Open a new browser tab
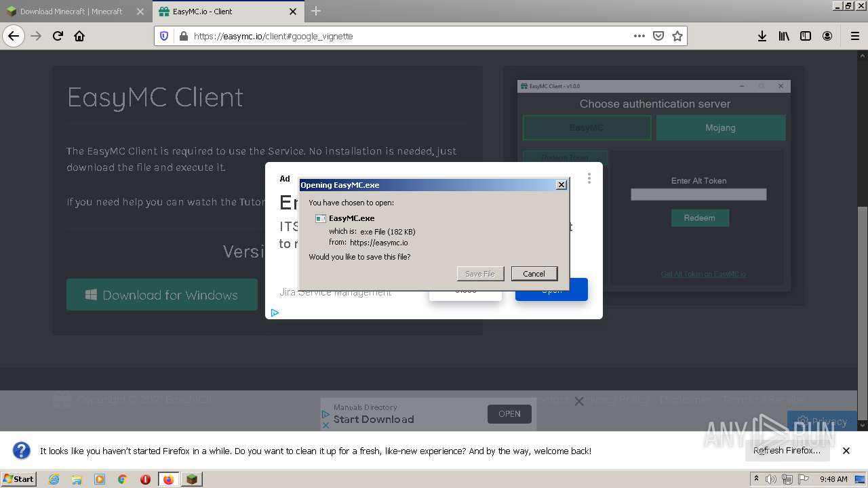 point(316,11)
